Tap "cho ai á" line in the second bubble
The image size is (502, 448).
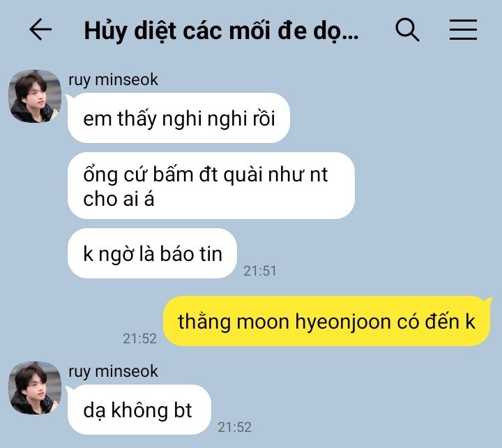pyautogui.click(x=119, y=199)
